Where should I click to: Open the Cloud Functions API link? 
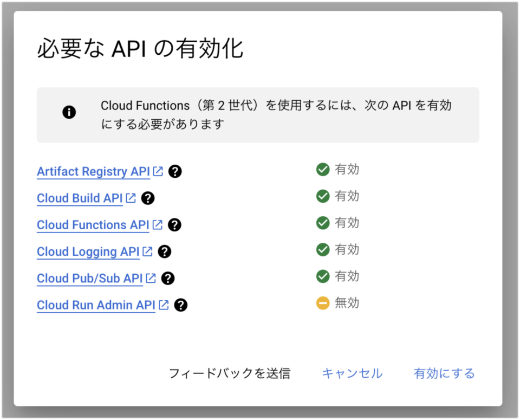tap(93, 225)
